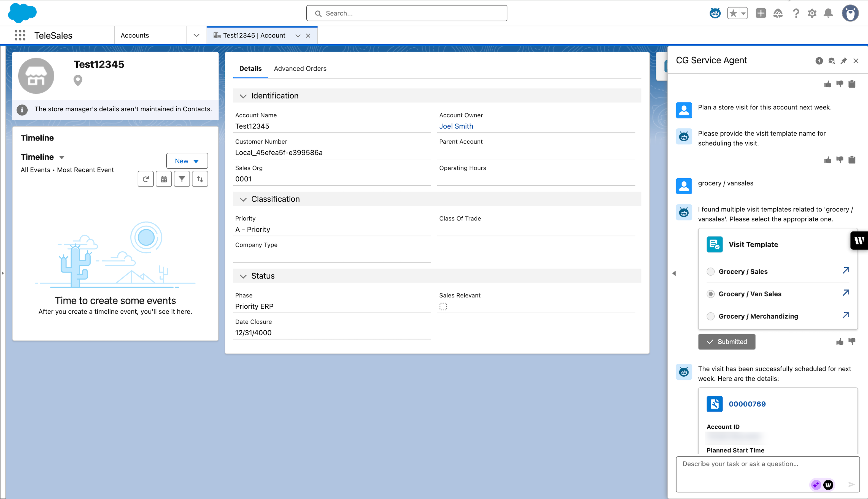This screenshot has height=499, width=868.
Task: Click the store manager notice info icon
Action: [22, 110]
